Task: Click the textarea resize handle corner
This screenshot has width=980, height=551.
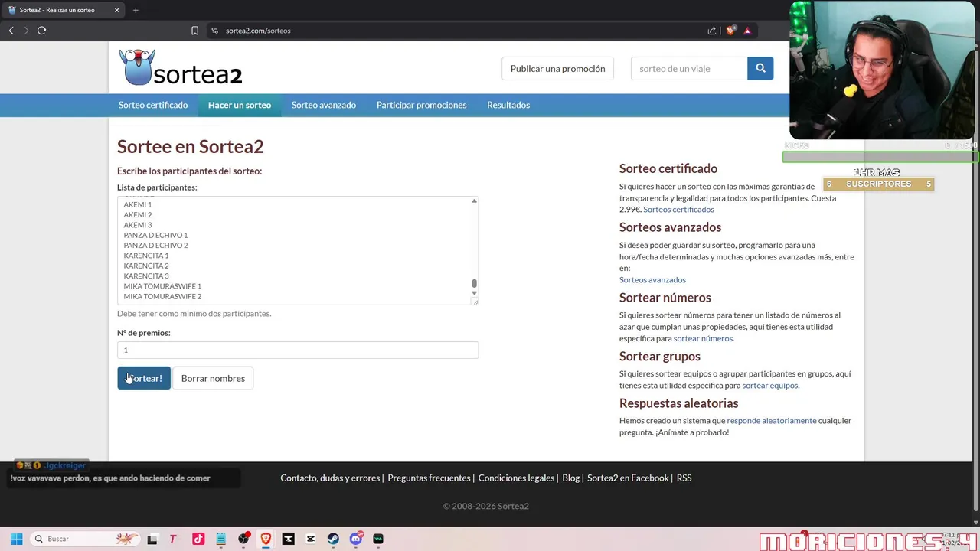Action: [475, 302]
